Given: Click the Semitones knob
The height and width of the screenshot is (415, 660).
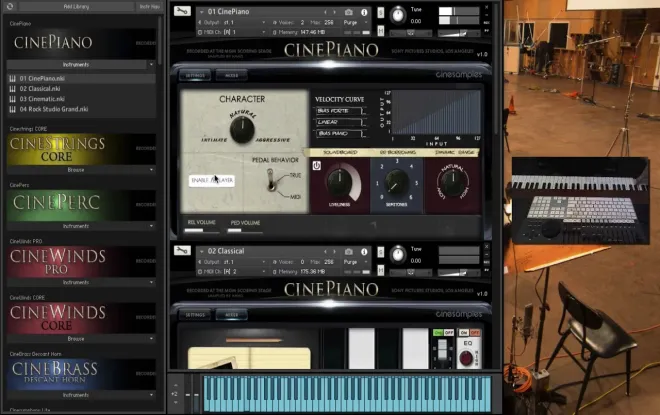Looking at the screenshot, I should click(x=396, y=183).
